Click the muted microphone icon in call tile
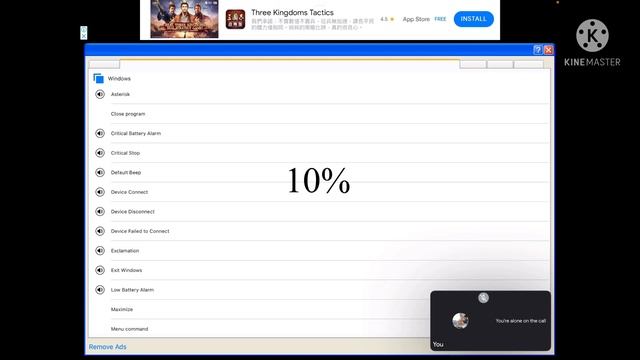This screenshot has height=360, width=640. [483, 298]
